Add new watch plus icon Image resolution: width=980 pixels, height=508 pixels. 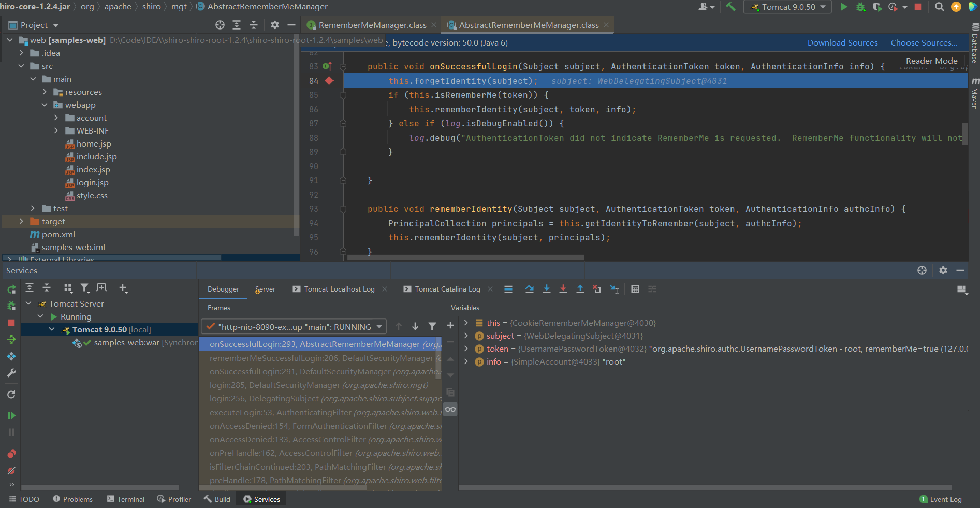(x=450, y=325)
